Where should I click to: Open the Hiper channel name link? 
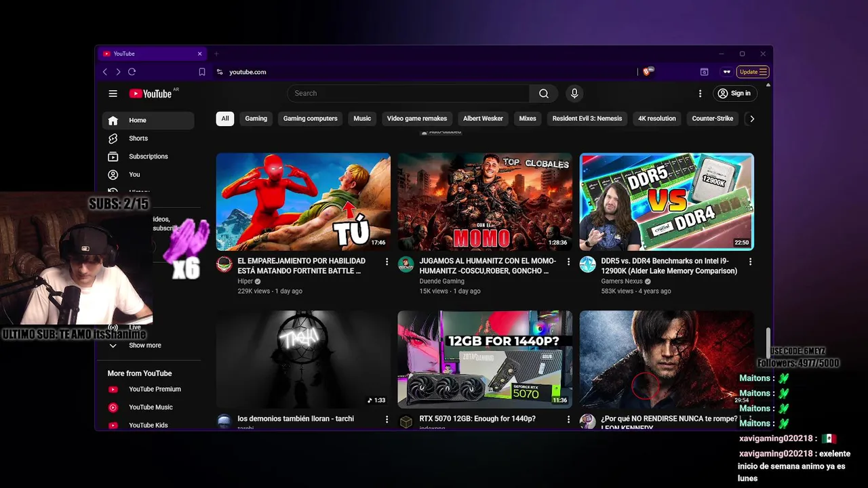pos(245,281)
